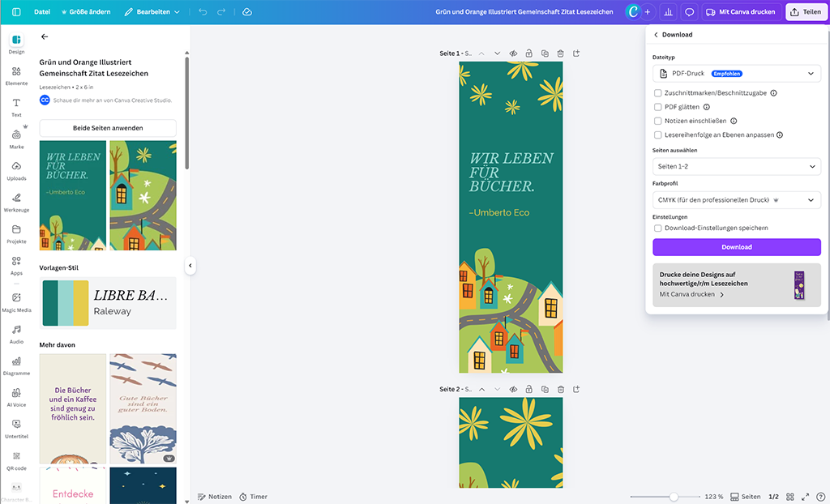The height and width of the screenshot is (504, 830).
Task: Select the Text tool in sidebar
Action: 16,108
